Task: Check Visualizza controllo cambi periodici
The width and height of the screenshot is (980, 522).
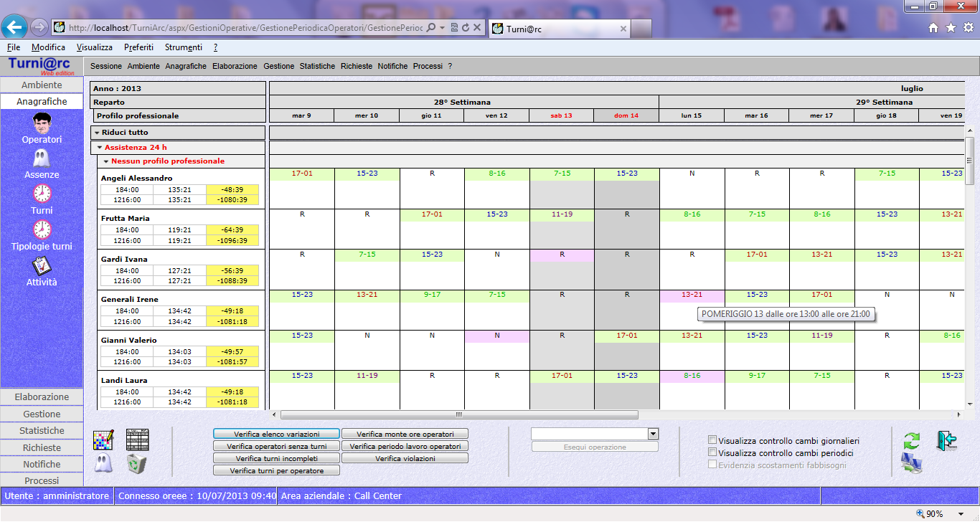Action: pyautogui.click(x=712, y=452)
